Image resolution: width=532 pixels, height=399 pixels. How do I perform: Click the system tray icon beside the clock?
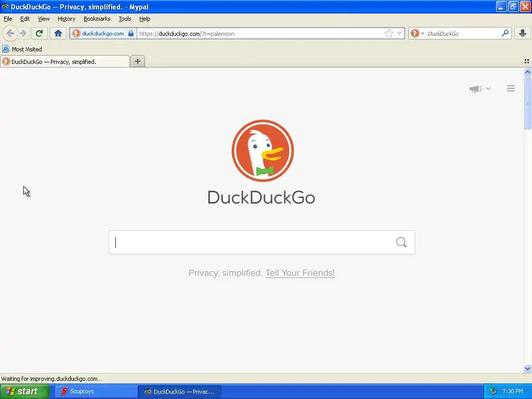click(493, 392)
